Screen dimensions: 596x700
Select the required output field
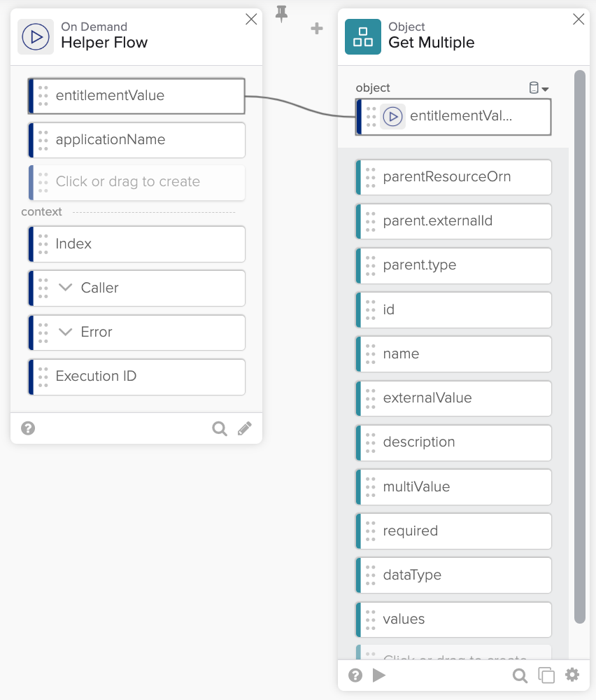[453, 531]
